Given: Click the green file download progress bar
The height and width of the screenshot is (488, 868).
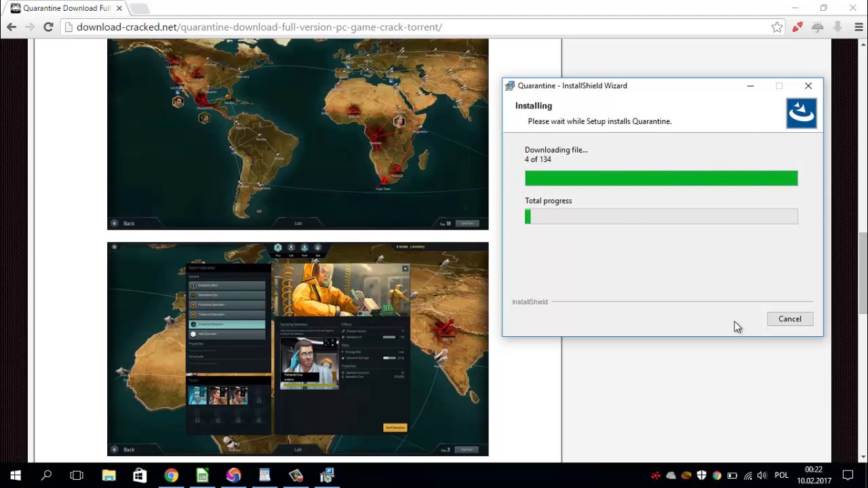Looking at the screenshot, I should 661,178.
